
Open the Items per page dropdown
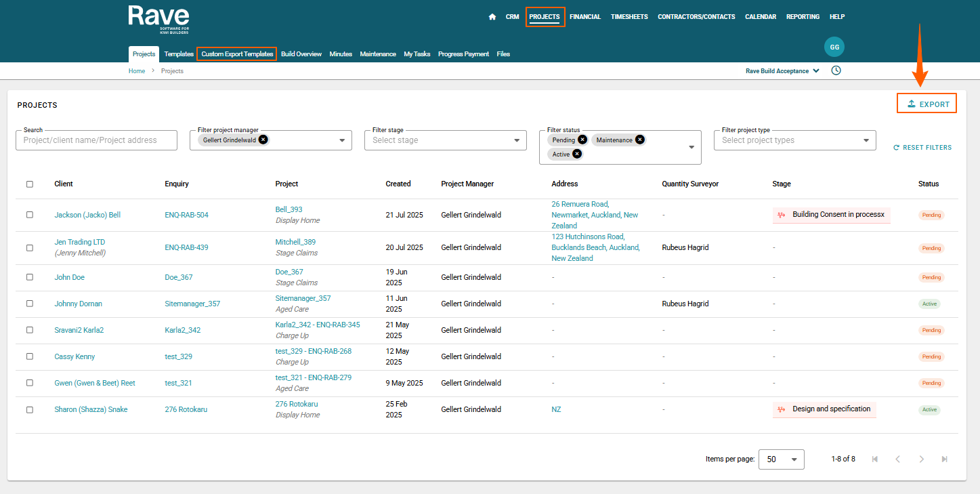coord(782,459)
